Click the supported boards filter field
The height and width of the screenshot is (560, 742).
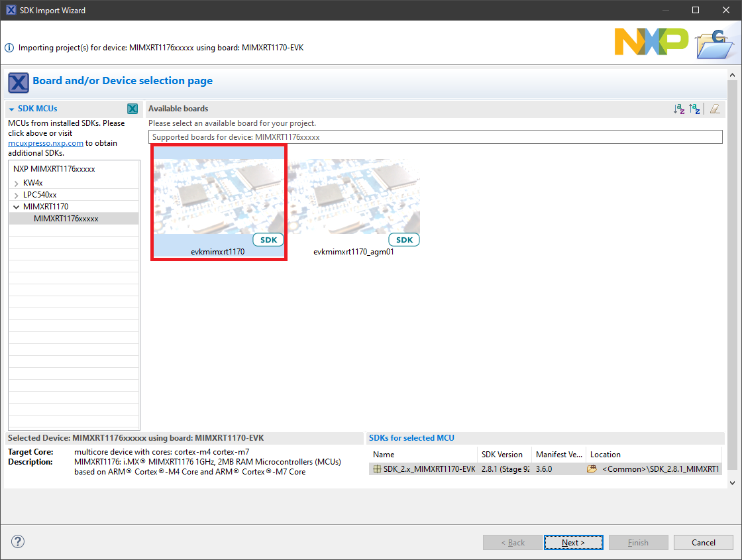[x=435, y=137]
